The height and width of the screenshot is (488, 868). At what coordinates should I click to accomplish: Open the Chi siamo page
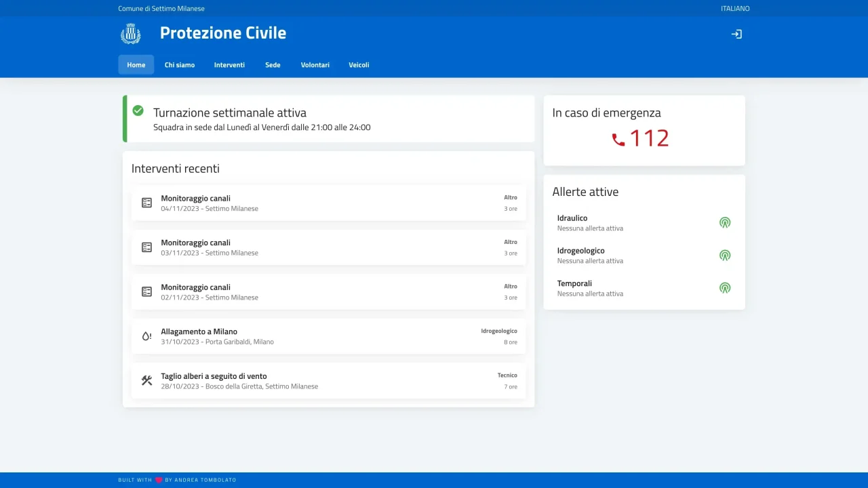point(180,65)
